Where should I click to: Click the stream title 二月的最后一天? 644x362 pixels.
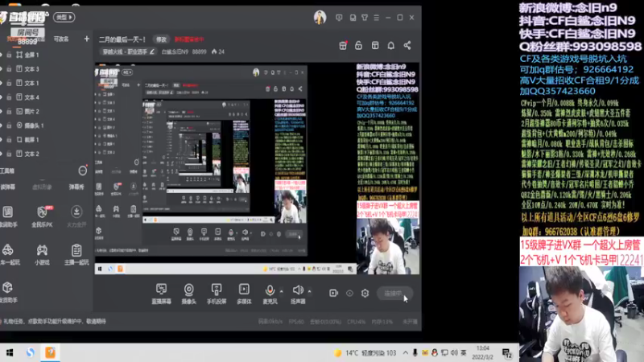click(122, 39)
